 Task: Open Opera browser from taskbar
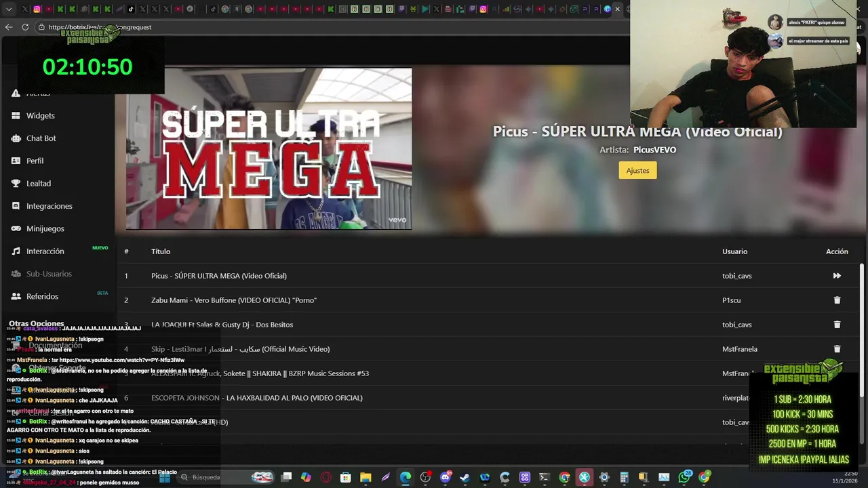coord(326,477)
